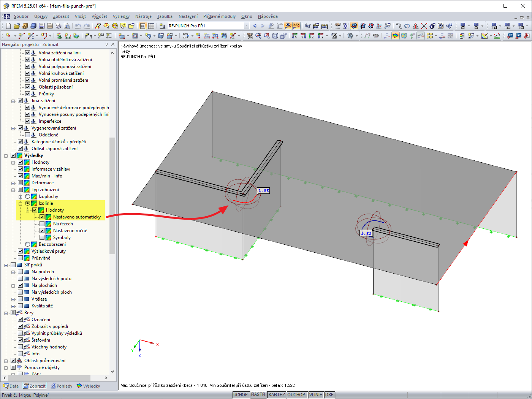Open the RF-PUNCH Pro PŘ1 load case dropdown

pyautogui.click(x=247, y=26)
